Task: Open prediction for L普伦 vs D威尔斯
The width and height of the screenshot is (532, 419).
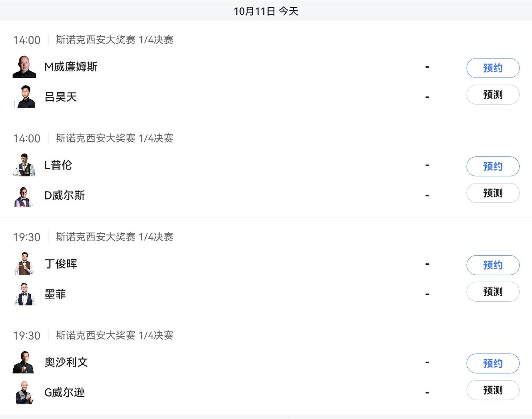Action: tap(492, 193)
